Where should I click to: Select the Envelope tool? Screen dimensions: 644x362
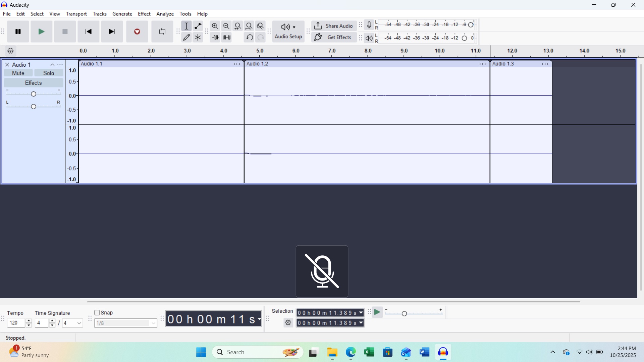coord(198,26)
